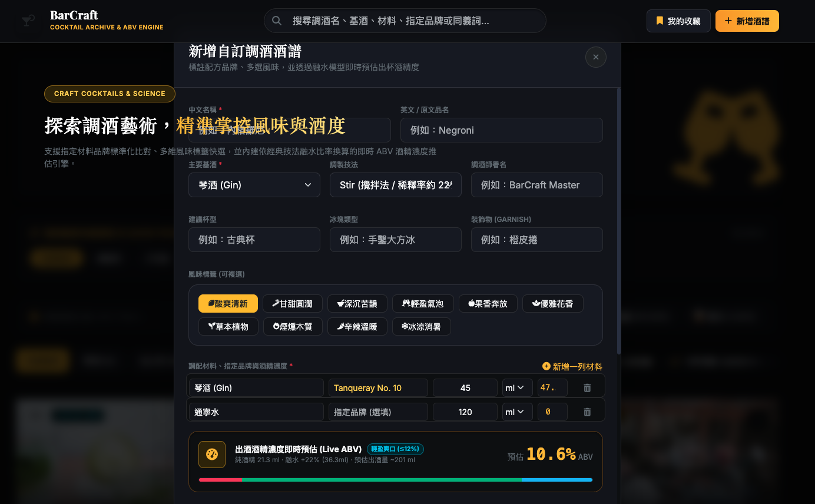This screenshot has height=504, width=815.
Task: Edit the Tanqueray No. 10 brand field
Action: [378, 388]
